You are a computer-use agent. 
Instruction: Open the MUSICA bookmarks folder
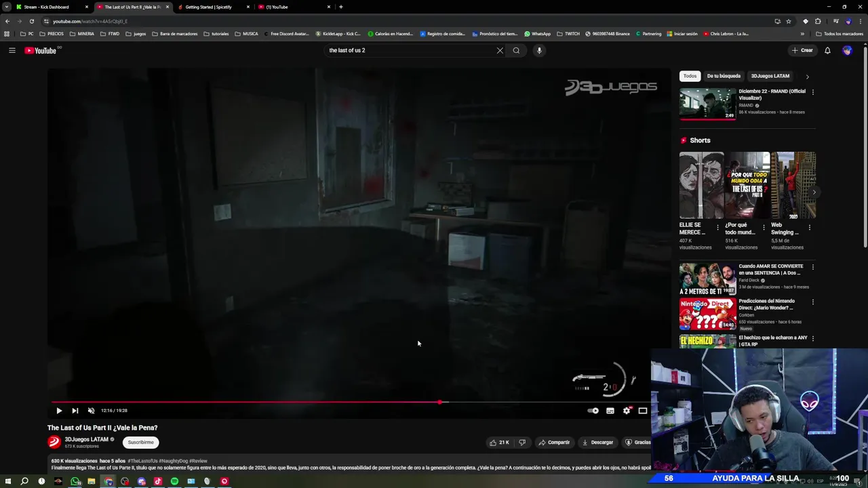pos(246,34)
